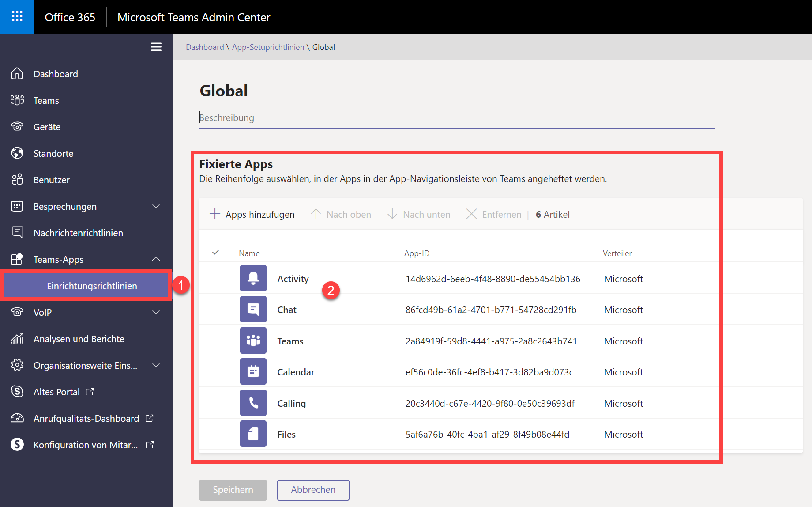812x507 pixels.
Task: Click the Analysen und Berichte chart icon
Action: [17, 339]
